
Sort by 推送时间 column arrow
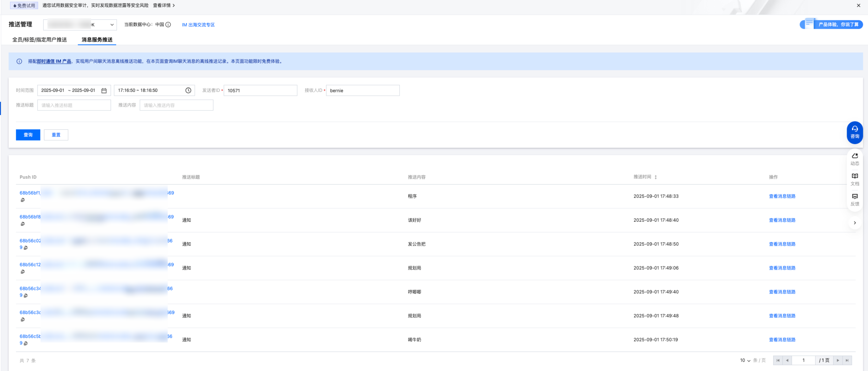click(x=656, y=177)
